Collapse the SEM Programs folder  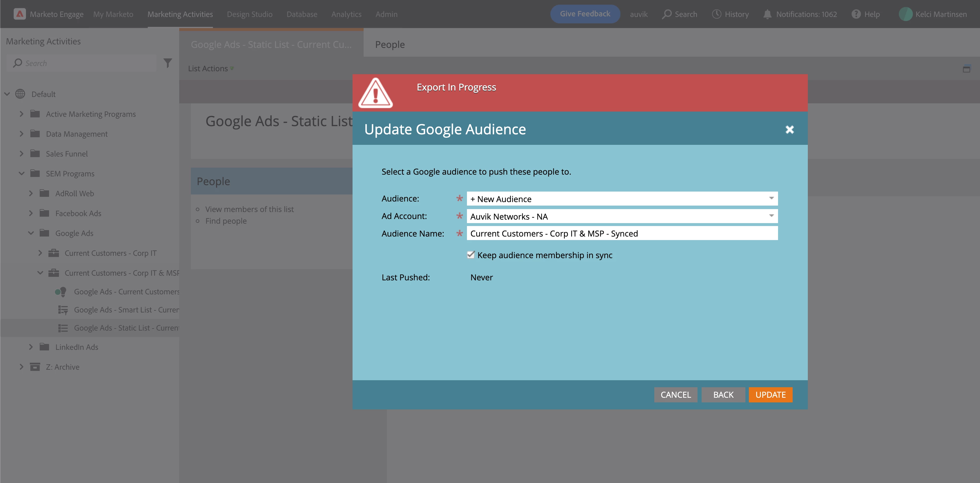point(22,173)
